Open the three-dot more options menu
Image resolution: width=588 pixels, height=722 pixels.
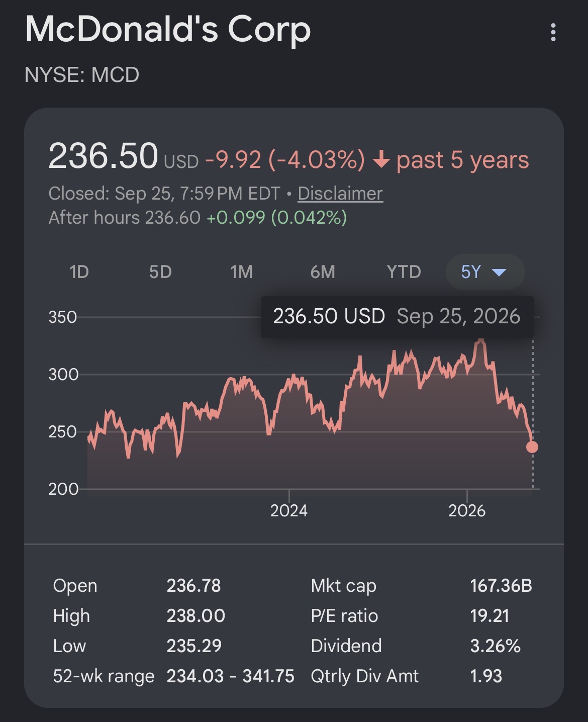553,32
